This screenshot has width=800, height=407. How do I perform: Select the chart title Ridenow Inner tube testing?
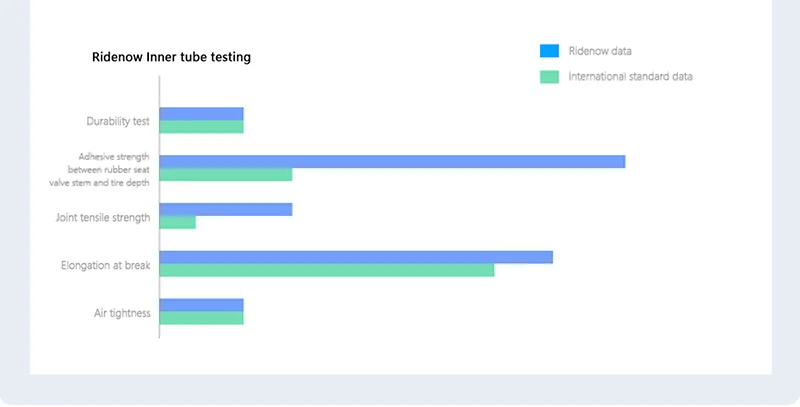pos(171,58)
